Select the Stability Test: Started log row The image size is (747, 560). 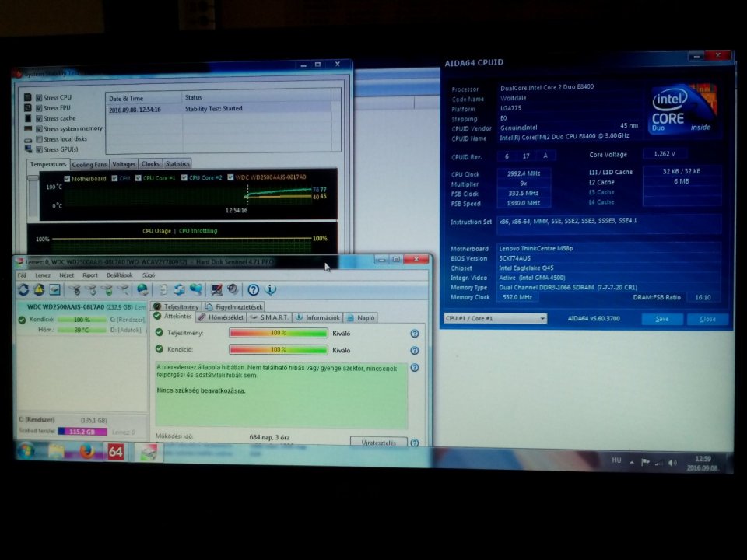click(x=219, y=109)
